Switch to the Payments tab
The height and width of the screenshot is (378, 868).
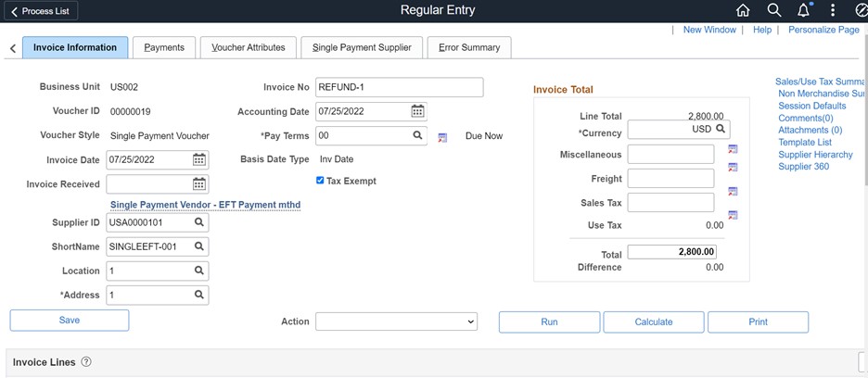pos(164,47)
